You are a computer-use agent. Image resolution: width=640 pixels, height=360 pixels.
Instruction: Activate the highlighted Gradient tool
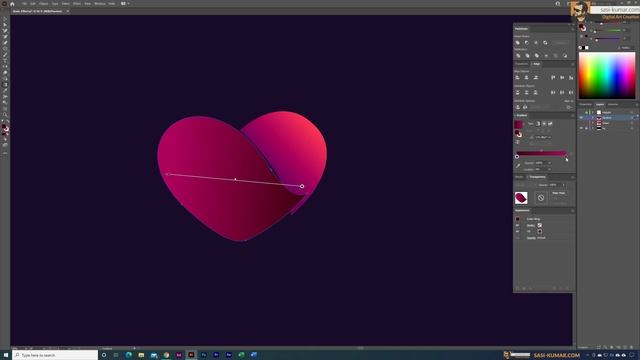coord(5,84)
